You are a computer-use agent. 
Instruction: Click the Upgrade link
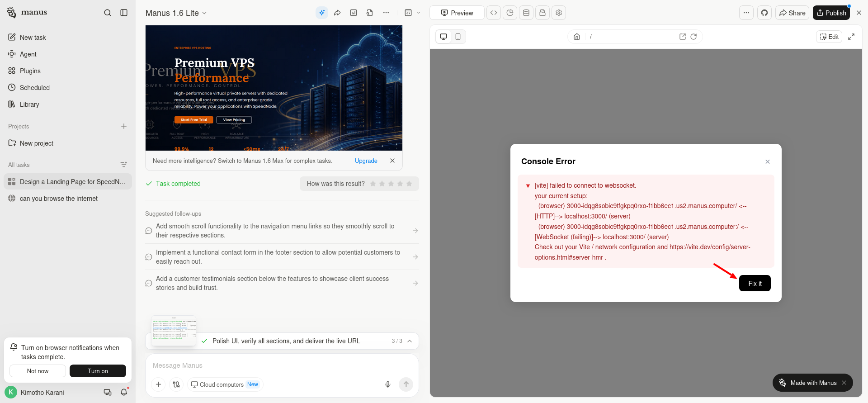click(x=366, y=161)
